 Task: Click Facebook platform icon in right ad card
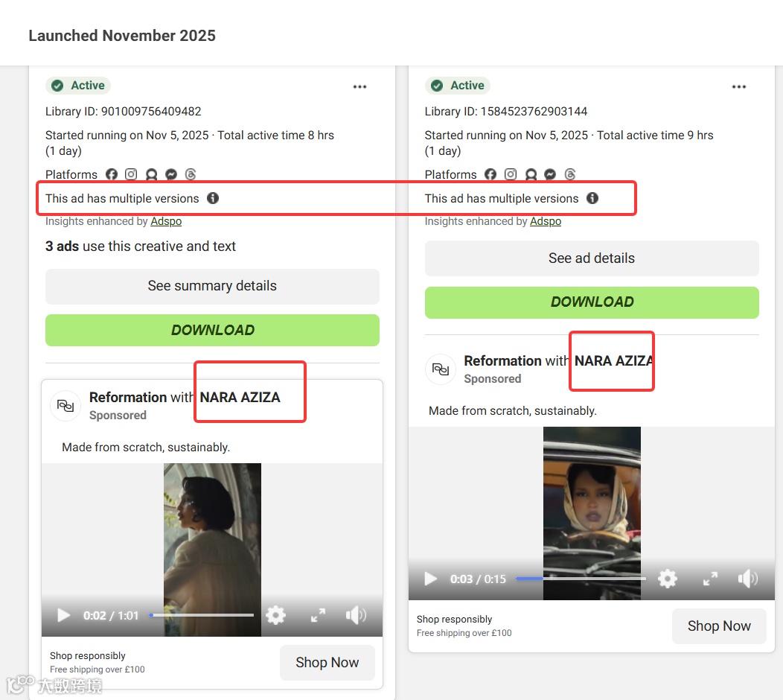(x=490, y=174)
